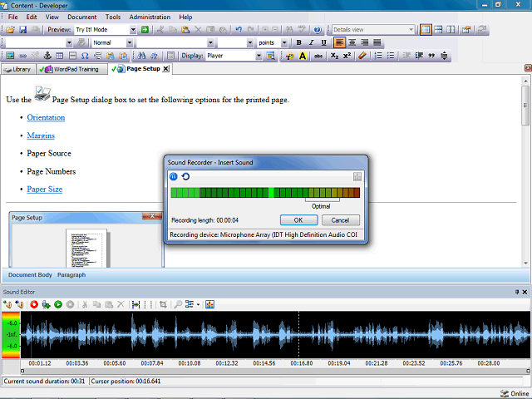This screenshot has height=399, width=532.
Task: Open the Display Player dropdown
Action: coord(259,56)
